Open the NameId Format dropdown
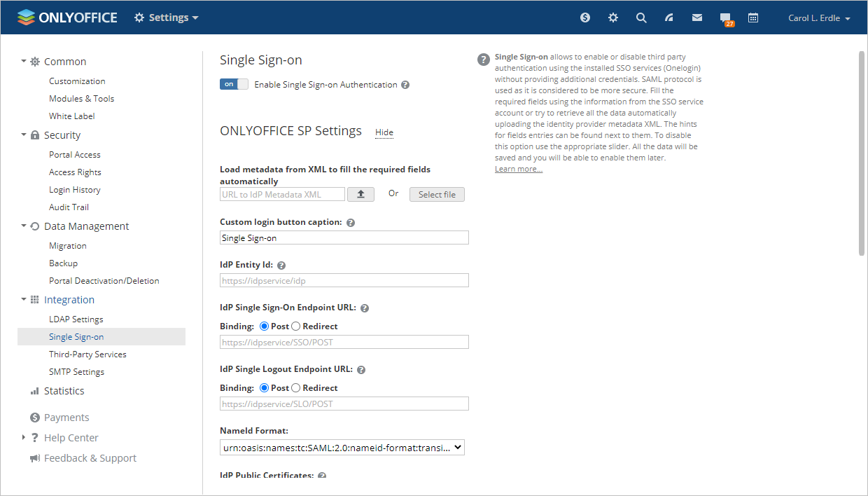The image size is (868, 496). (x=342, y=447)
